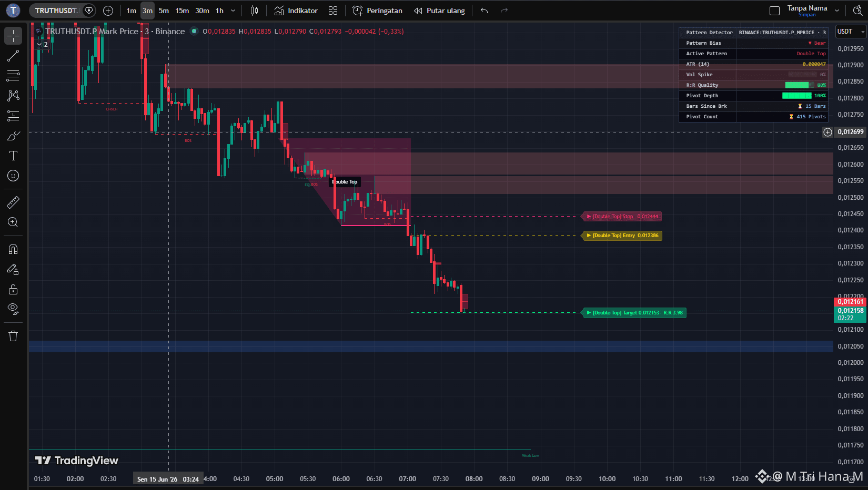Click the Sen 15 Jun '26 03:24 time label
The image size is (868, 490).
(x=168, y=479)
